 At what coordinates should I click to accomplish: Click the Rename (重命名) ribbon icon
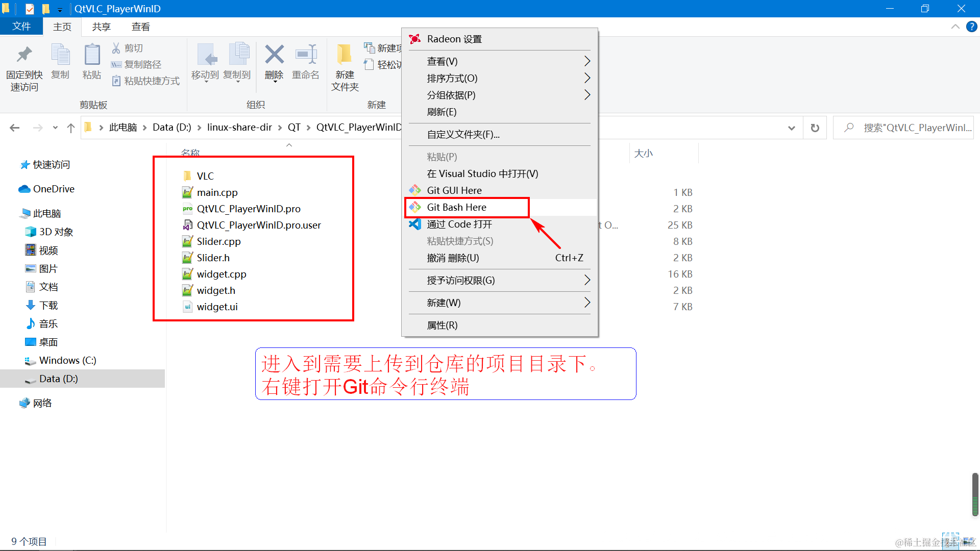tap(306, 55)
